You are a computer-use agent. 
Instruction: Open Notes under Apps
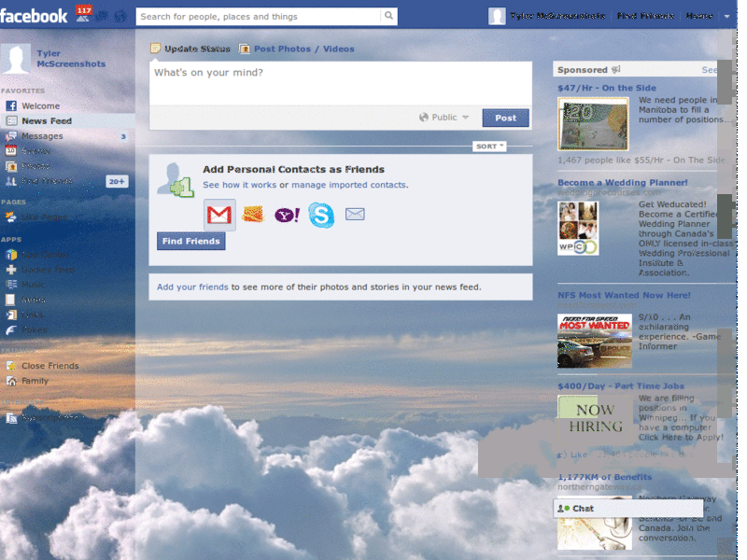pyautogui.click(x=33, y=300)
